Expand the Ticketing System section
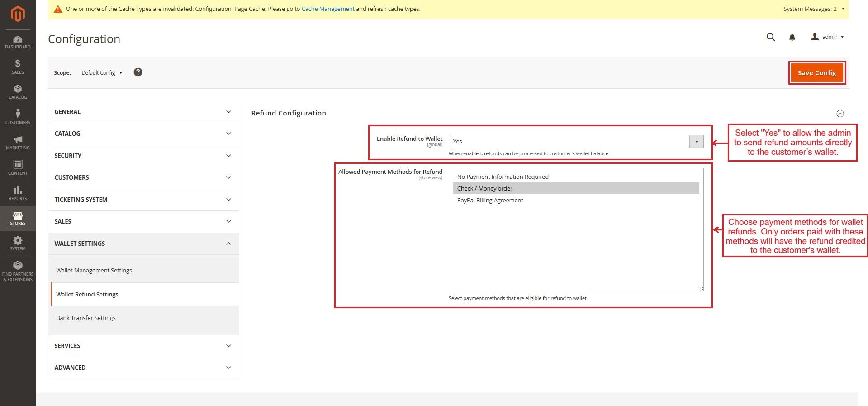868x406 pixels. 143,200
